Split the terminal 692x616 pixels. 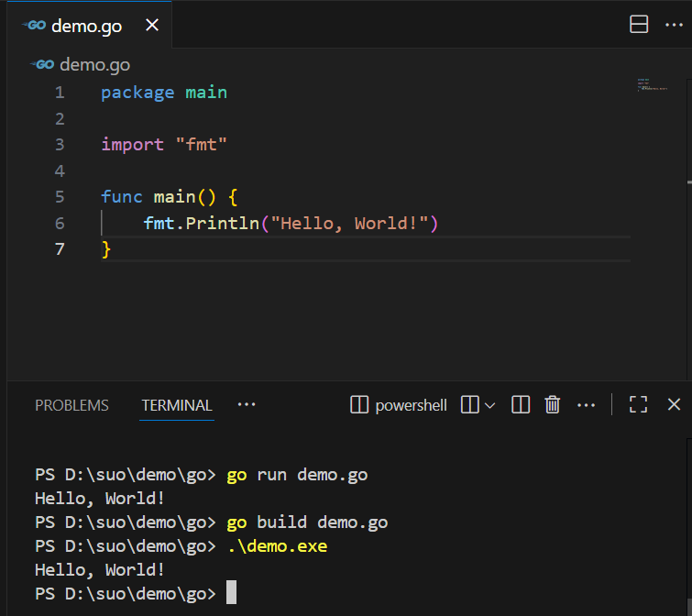(521, 404)
